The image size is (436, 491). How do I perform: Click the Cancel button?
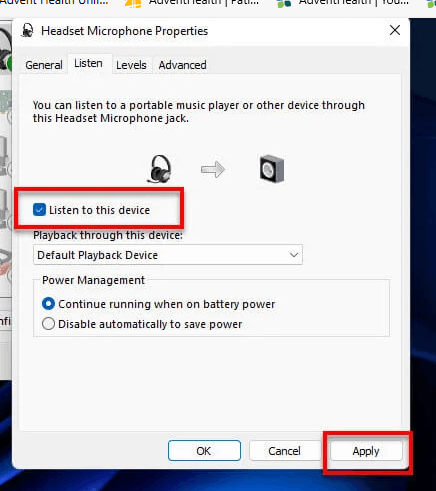click(x=284, y=451)
